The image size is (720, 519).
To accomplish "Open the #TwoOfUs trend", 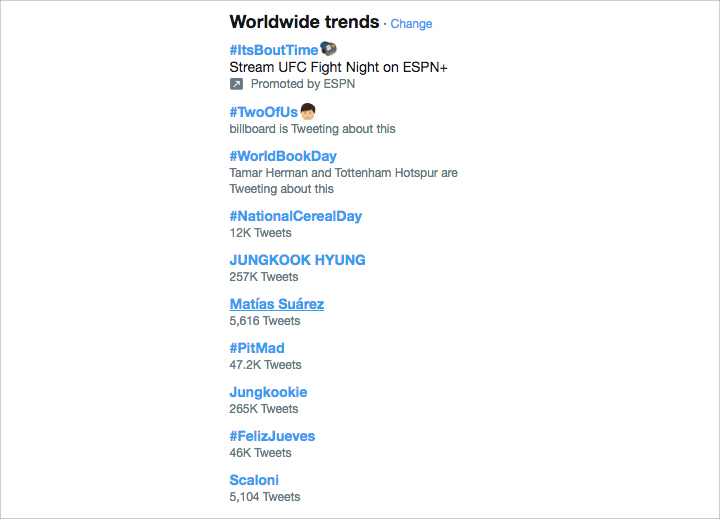I will [x=264, y=112].
